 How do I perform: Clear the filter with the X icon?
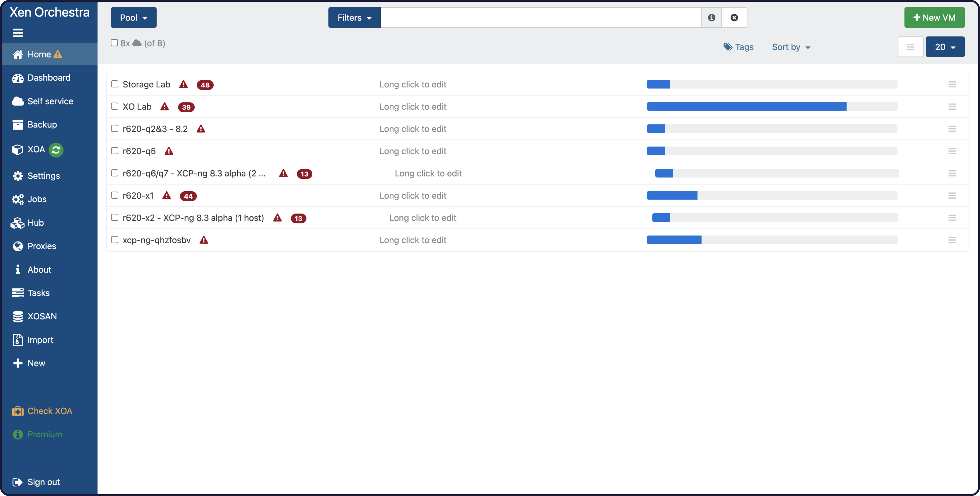pyautogui.click(x=734, y=17)
